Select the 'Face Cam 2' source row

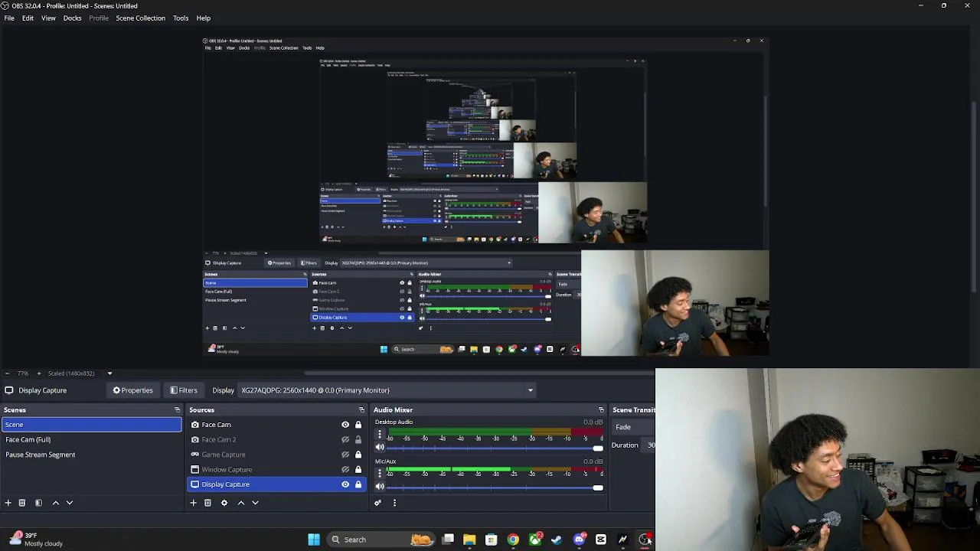coord(276,440)
